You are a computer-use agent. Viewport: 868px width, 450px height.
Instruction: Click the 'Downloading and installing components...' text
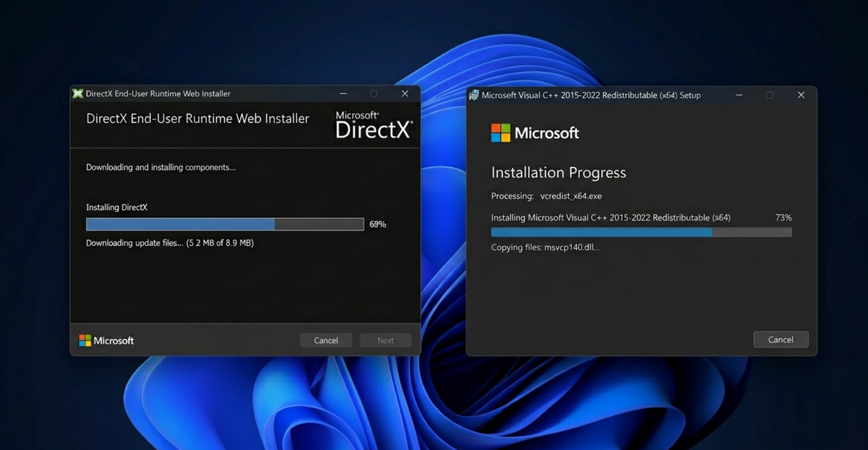point(161,167)
